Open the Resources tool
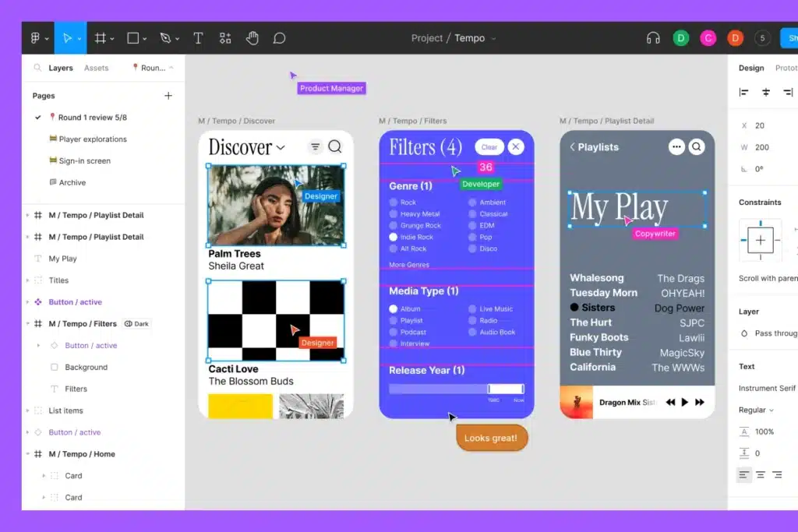 [x=225, y=38]
